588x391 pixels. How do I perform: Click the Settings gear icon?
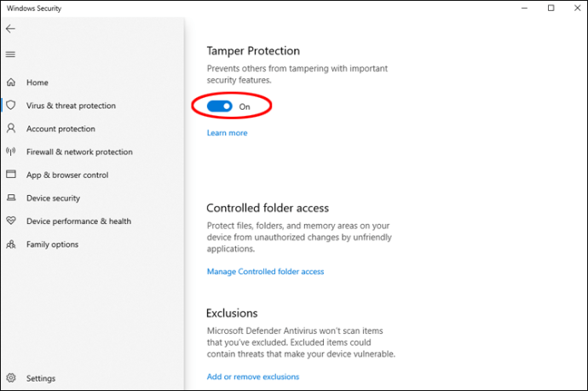[x=11, y=378]
